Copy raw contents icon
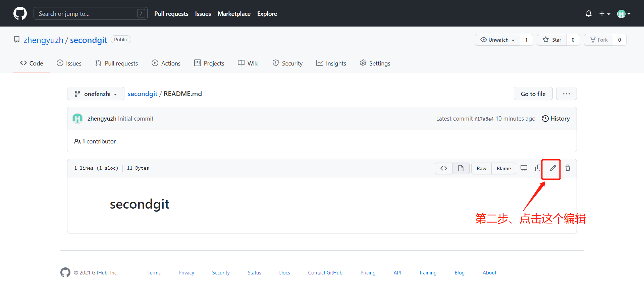 coord(538,168)
